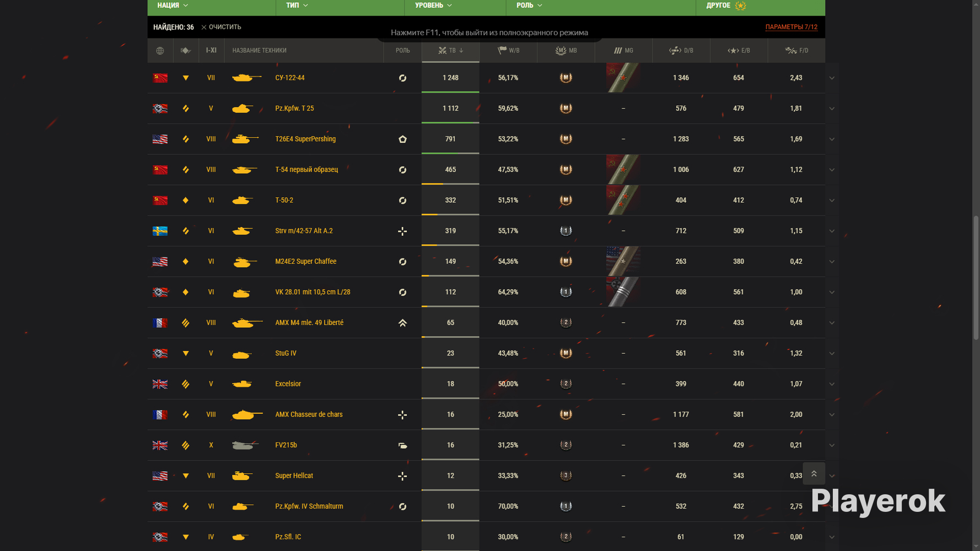The width and height of the screenshot is (980, 551).
Task: Open the Super Hellcat vehicle link
Action: 294,476
